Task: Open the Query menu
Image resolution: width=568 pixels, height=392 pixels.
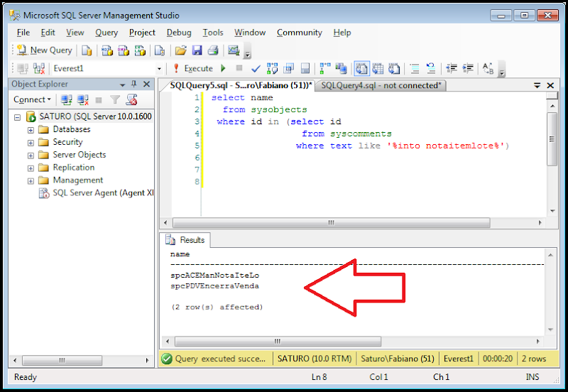Action: tap(106, 33)
